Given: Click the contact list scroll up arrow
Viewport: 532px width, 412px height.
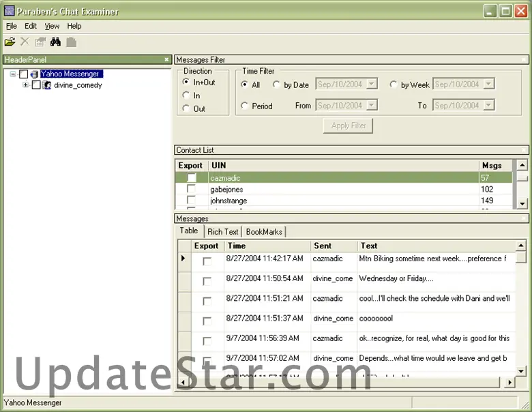Looking at the screenshot, I should 522,165.
